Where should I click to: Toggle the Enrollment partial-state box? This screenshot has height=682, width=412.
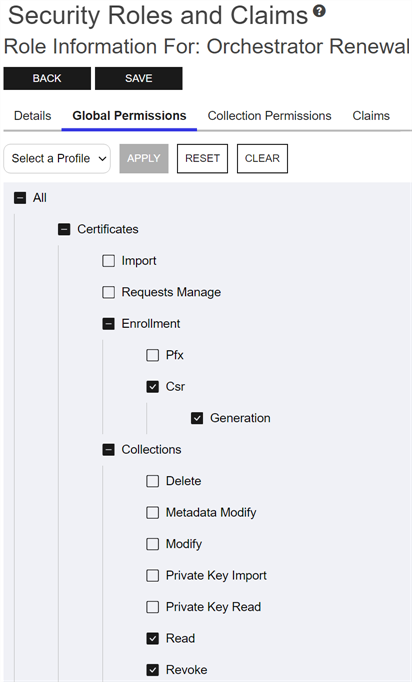pos(108,324)
